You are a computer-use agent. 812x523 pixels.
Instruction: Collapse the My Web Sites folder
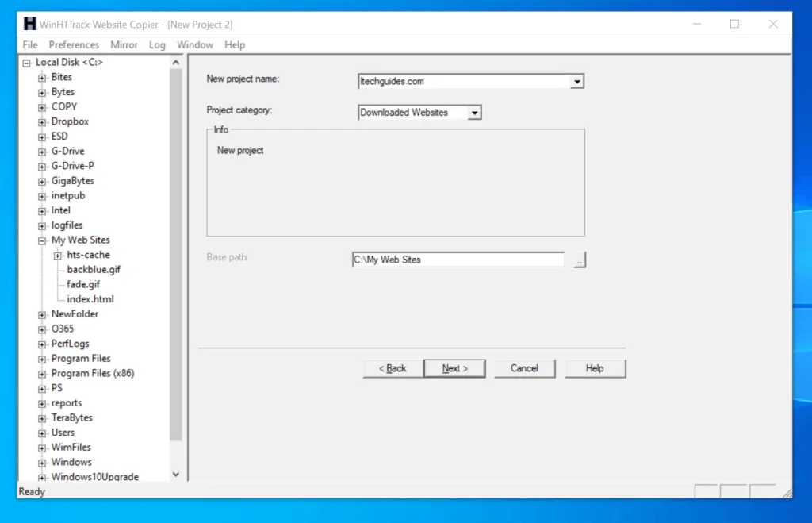tap(42, 241)
